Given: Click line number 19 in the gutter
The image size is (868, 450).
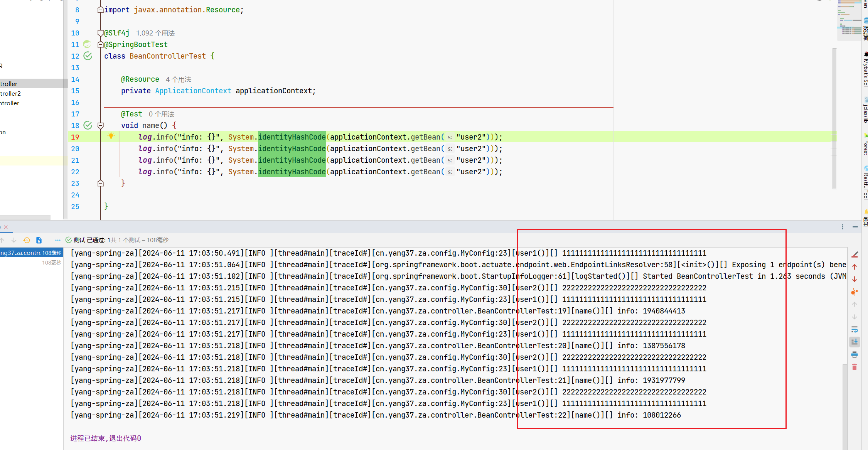Looking at the screenshot, I should click(x=75, y=137).
